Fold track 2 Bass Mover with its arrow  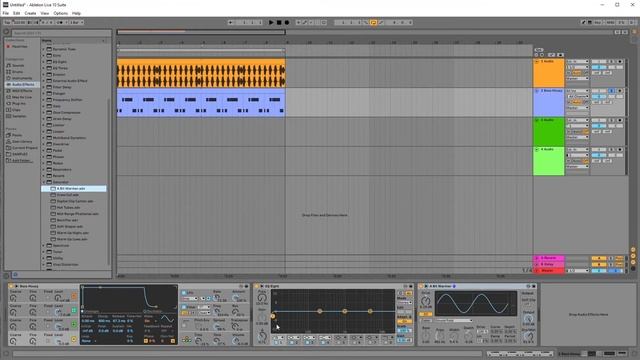point(537,91)
